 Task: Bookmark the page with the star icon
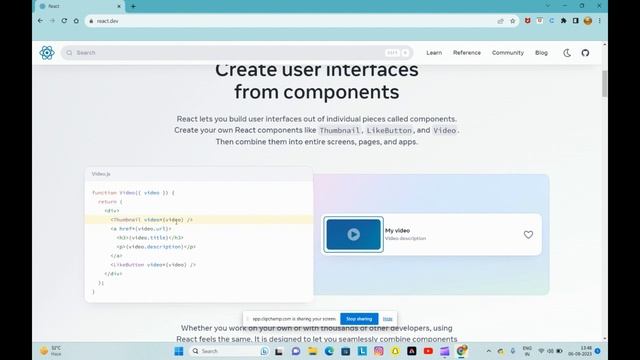pyautogui.click(x=513, y=21)
